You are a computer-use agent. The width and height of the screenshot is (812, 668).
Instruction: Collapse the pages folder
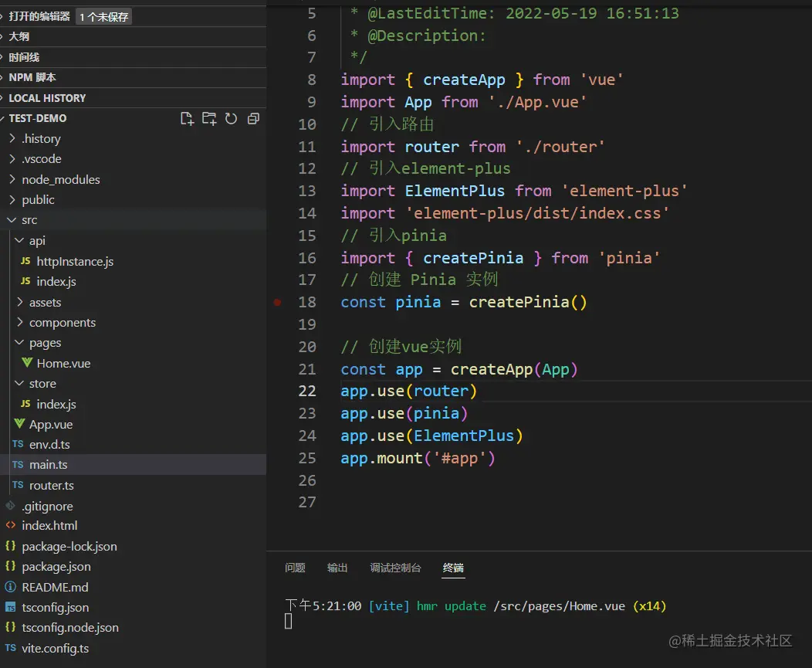tap(133, 343)
